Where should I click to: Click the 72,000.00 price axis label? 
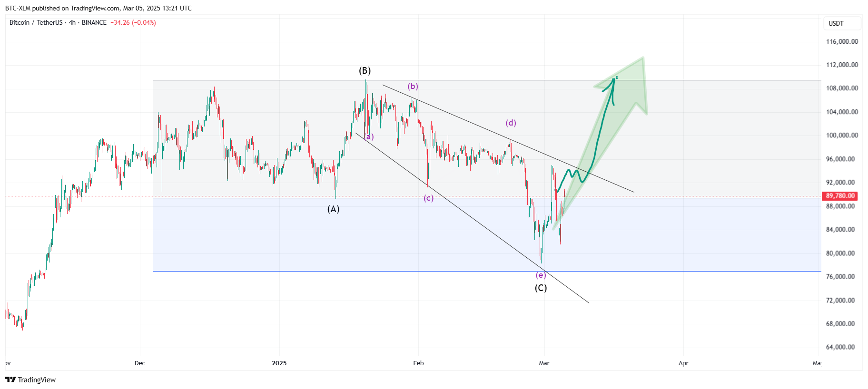click(x=840, y=300)
